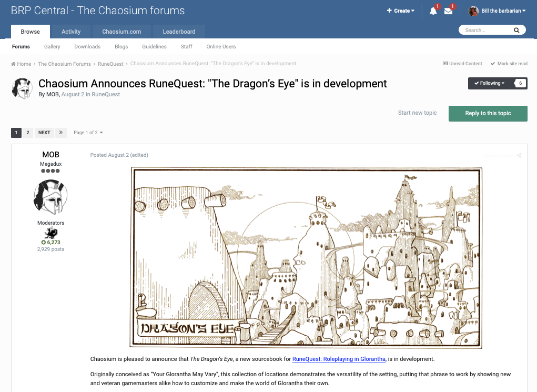Jump to last page double-chevron
Image resolution: width=537 pixels, height=392 pixels.
click(60, 132)
